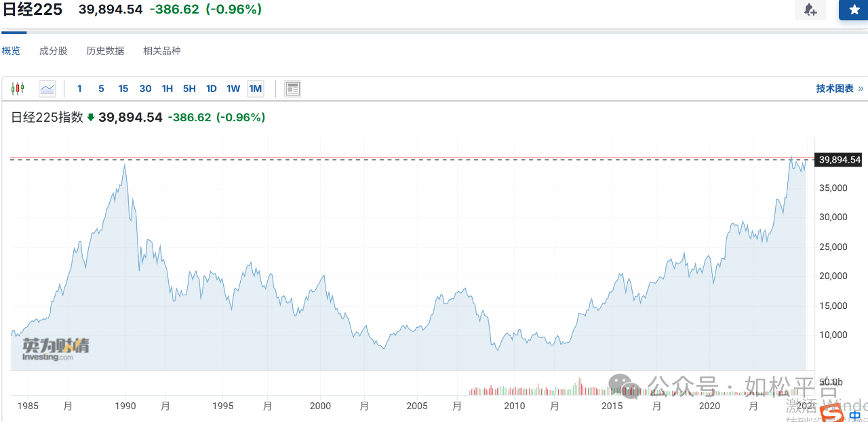Click the green down arrow beside the index name

point(90,117)
